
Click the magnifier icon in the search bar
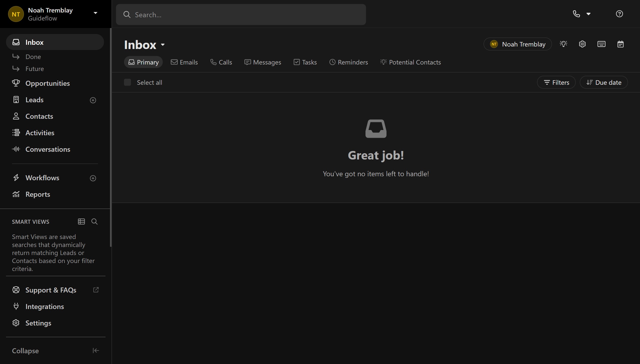click(127, 14)
